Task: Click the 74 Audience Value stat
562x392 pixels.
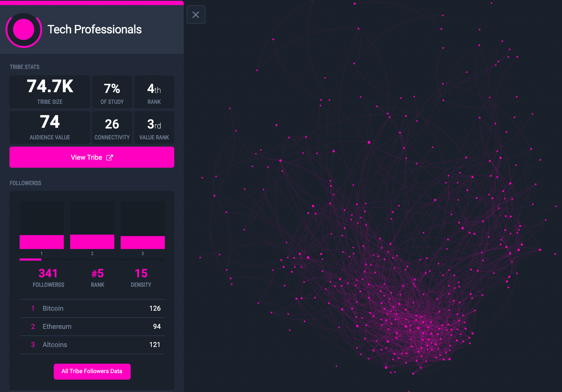Action: point(50,127)
